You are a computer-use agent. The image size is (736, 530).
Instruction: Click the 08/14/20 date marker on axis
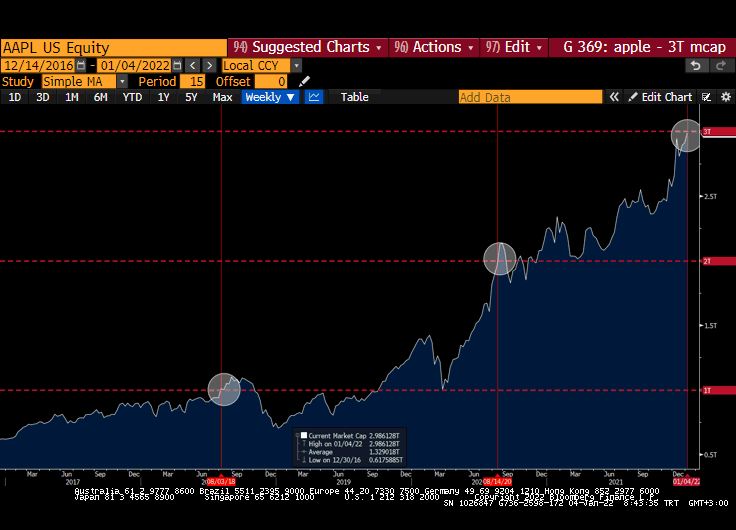click(x=497, y=482)
